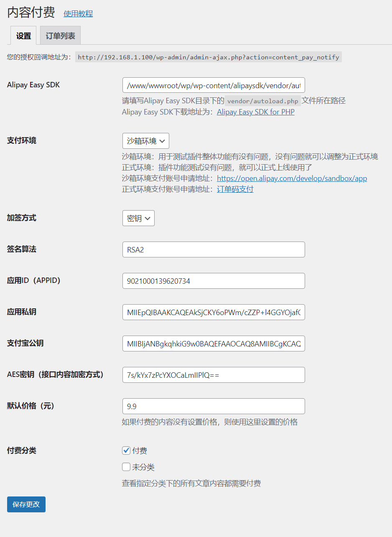The width and height of the screenshot is (392, 537).
Task: Click the 内容付费 page heading
Action: coord(31,13)
